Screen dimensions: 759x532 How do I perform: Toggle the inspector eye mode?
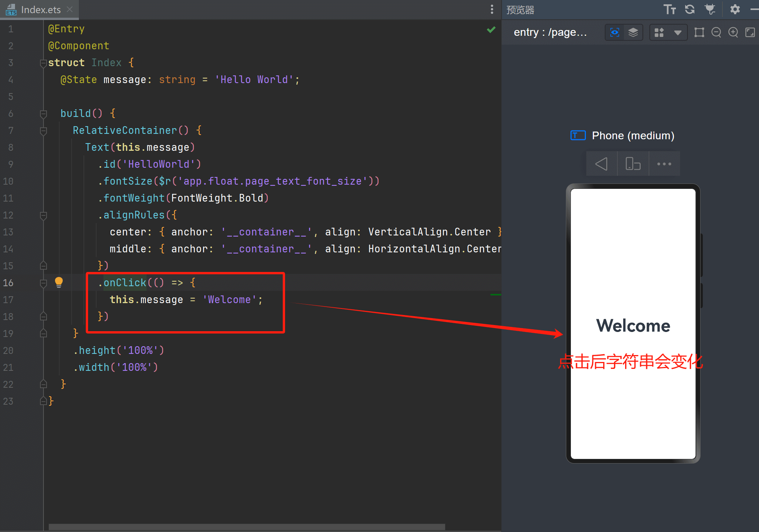[615, 32]
